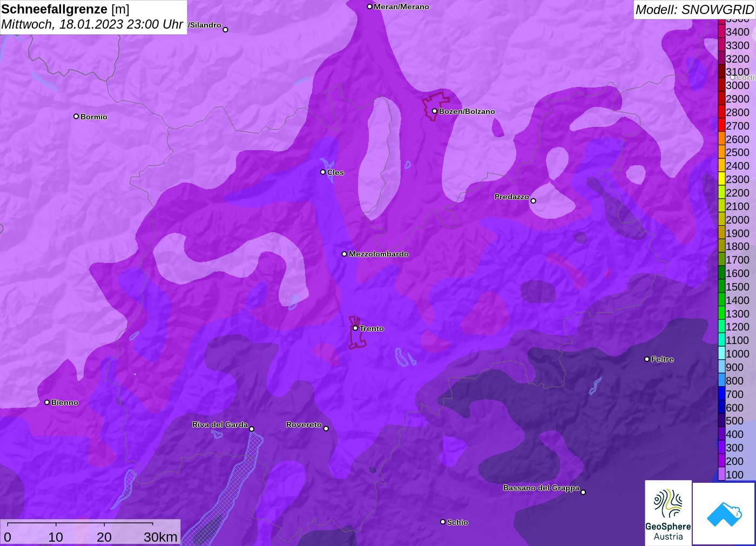Select the Feltre location marker
Image resolution: width=756 pixels, height=546 pixels.
[x=647, y=359]
